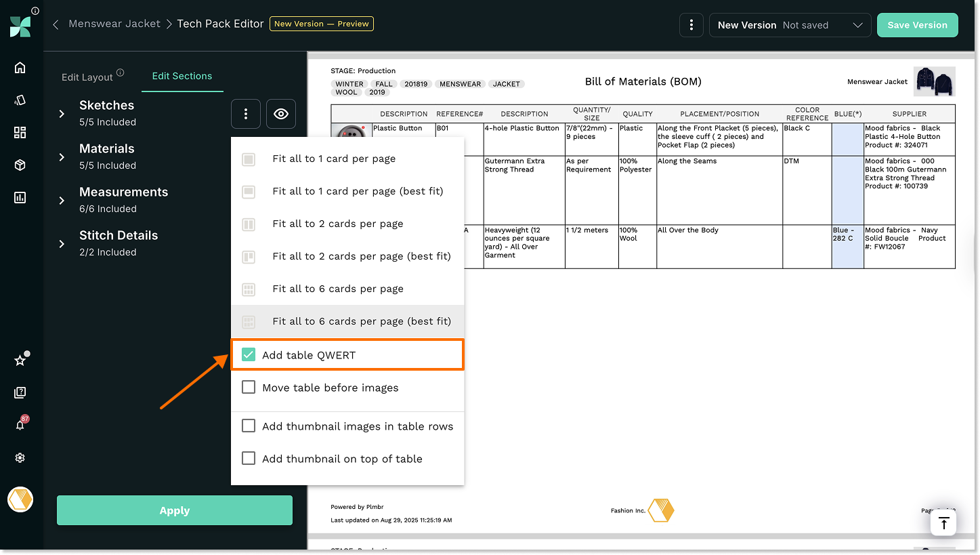Open notifications bell with 87 badge
Viewport: 980px width, 555px height.
coord(20,425)
